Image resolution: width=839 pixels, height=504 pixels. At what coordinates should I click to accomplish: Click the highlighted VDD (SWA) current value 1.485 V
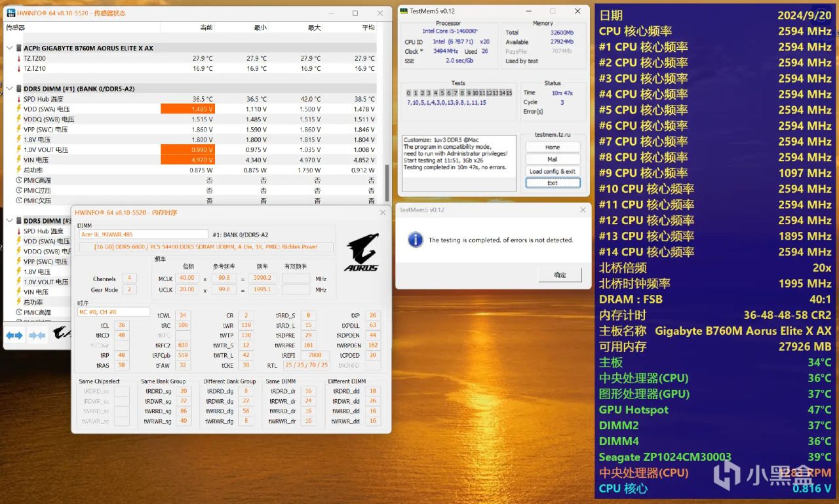(187, 109)
